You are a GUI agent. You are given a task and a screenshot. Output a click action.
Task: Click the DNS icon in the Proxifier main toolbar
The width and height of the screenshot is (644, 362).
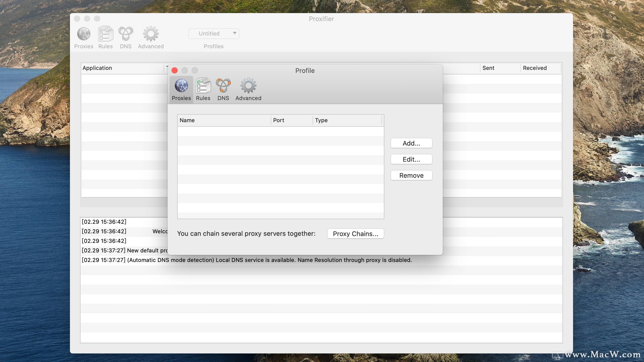pos(126,34)
